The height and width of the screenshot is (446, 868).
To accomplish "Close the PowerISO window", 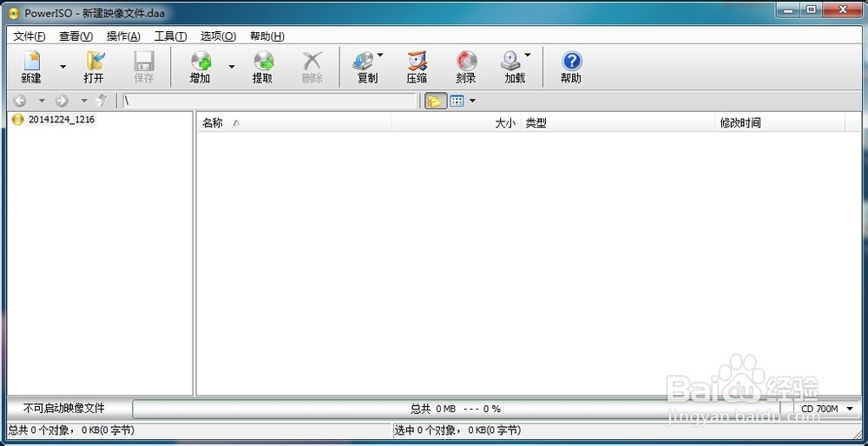I will coord(845,10).
